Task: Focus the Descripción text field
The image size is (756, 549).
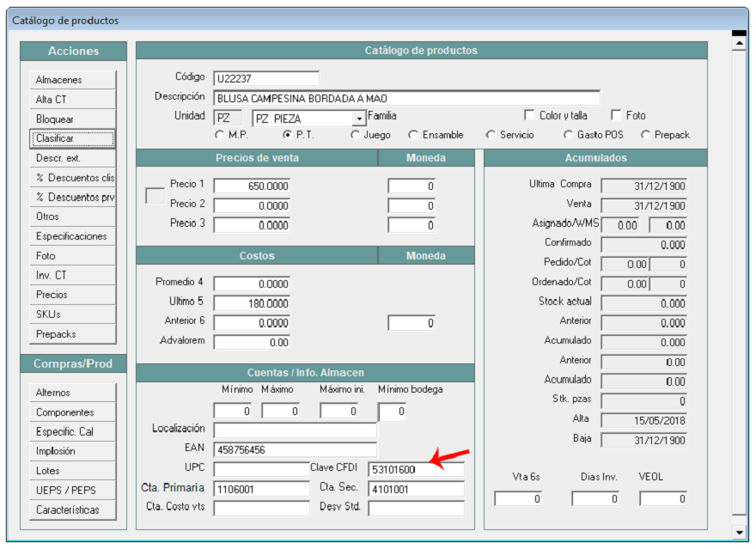Action: click(405, 98)
